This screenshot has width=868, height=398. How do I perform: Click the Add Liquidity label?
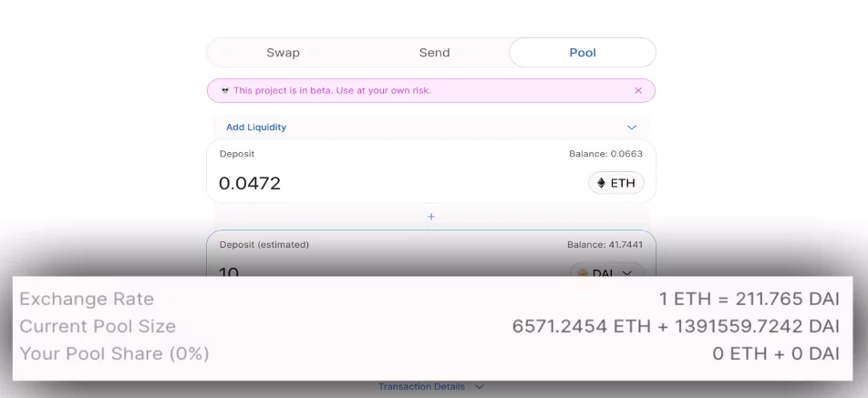256,128
